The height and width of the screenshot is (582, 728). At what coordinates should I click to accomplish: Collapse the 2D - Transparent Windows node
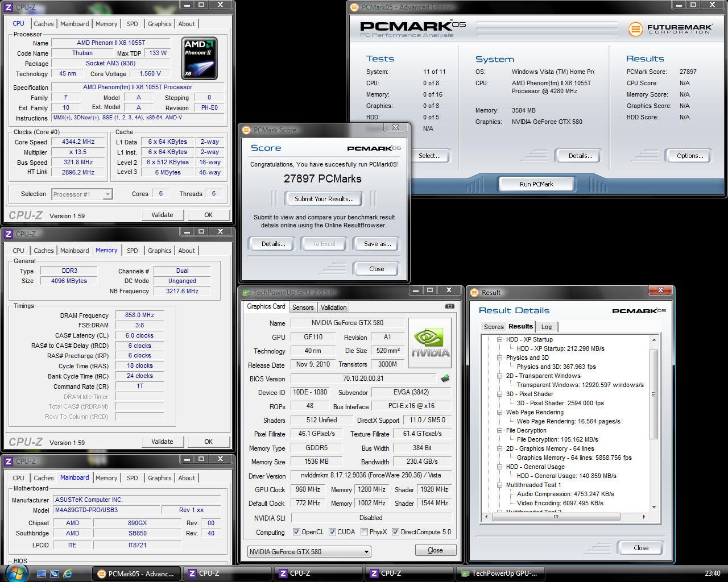499,376
